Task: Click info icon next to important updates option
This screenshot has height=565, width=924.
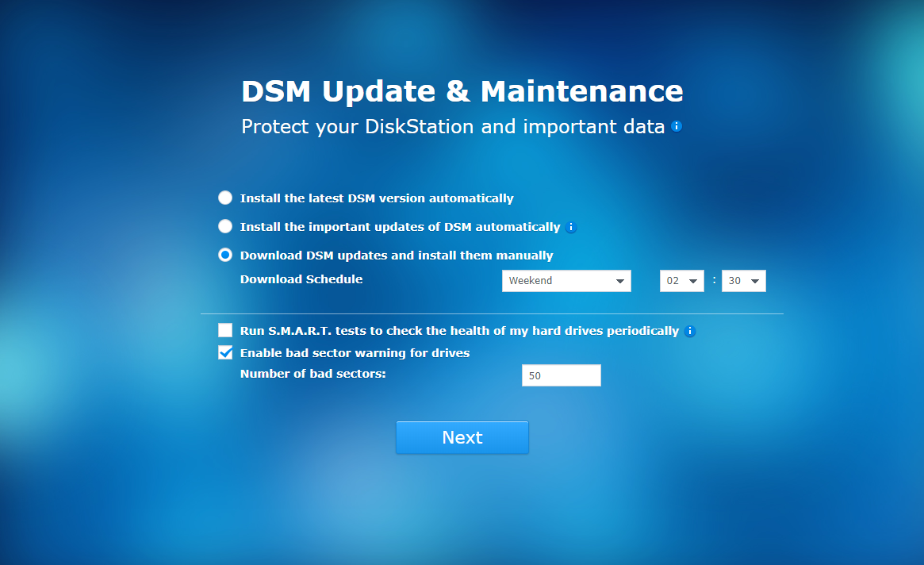Action: point(570,228)
